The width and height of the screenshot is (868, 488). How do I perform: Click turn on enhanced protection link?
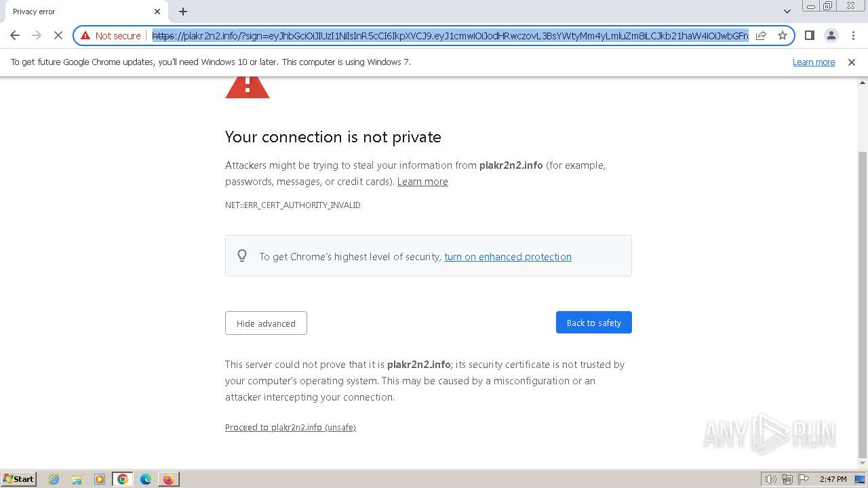[508, 257]
